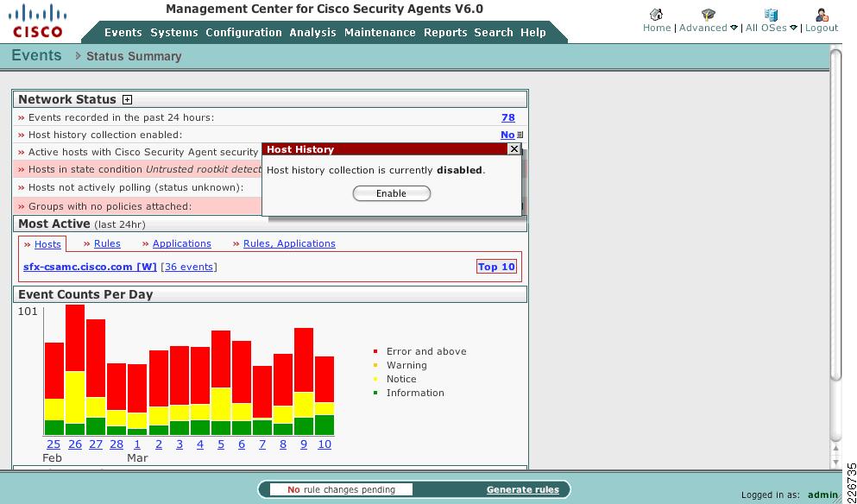Screen dimensions: 857x504
Task: Click the date 28 link under the chart
Action: pos(117,444)
